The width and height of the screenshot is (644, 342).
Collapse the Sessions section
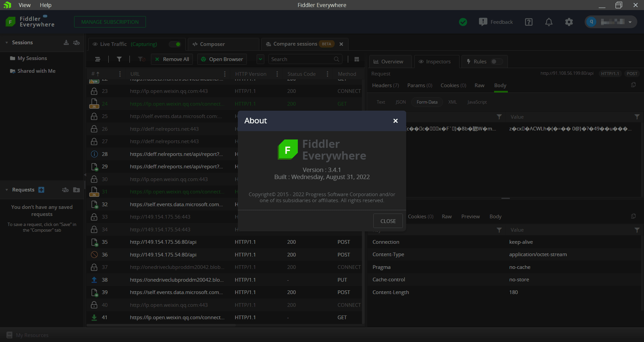coord(7,43)
